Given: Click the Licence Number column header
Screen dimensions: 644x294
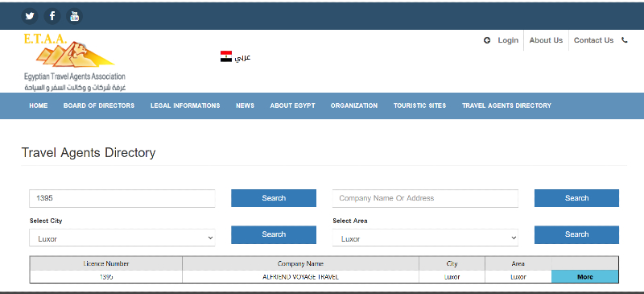Looking at the screenshot, I should pos(106,263).
